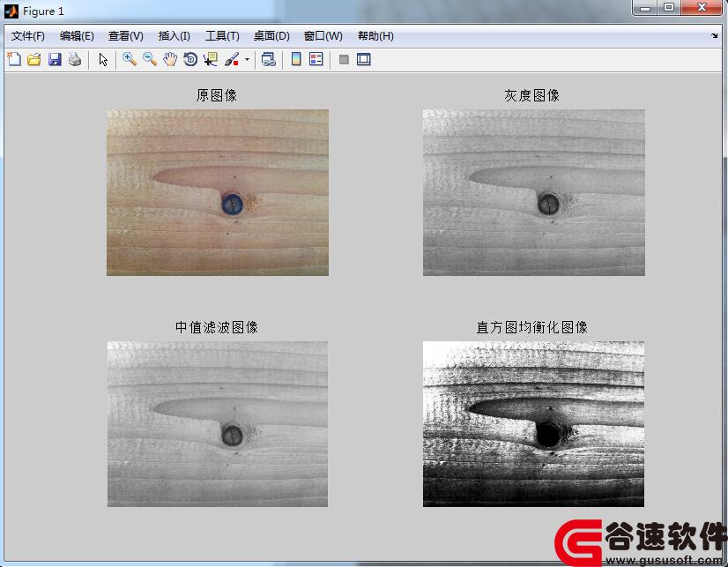
Task: Insert a legend with toolbar icon
Action: pos(316,59)
